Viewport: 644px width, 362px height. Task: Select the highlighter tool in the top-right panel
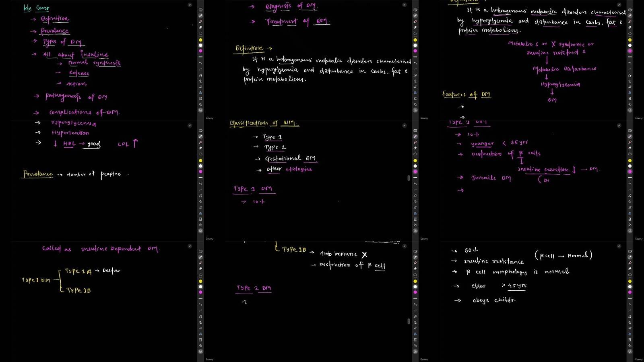(x=630, y=22)
